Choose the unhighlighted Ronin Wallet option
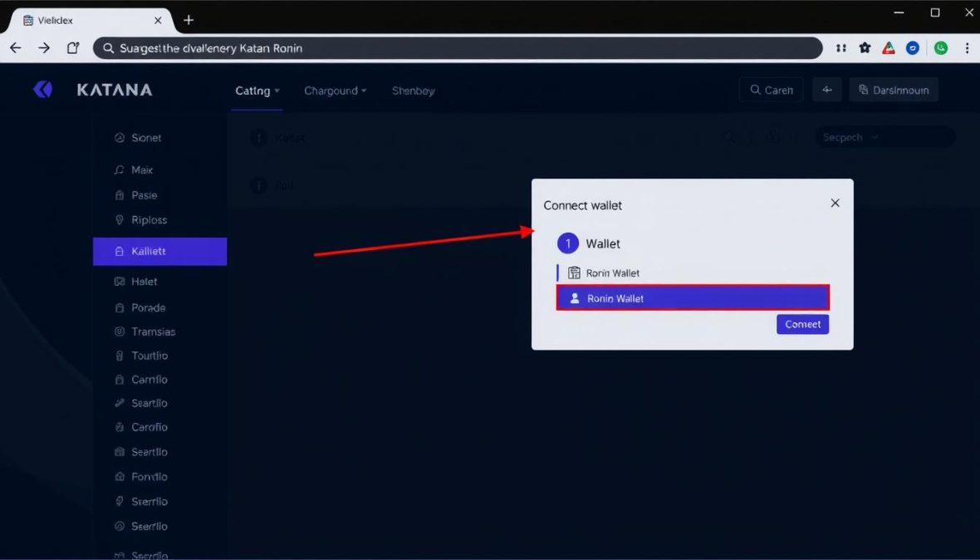 pyautogui.click(x=693, y=273)
